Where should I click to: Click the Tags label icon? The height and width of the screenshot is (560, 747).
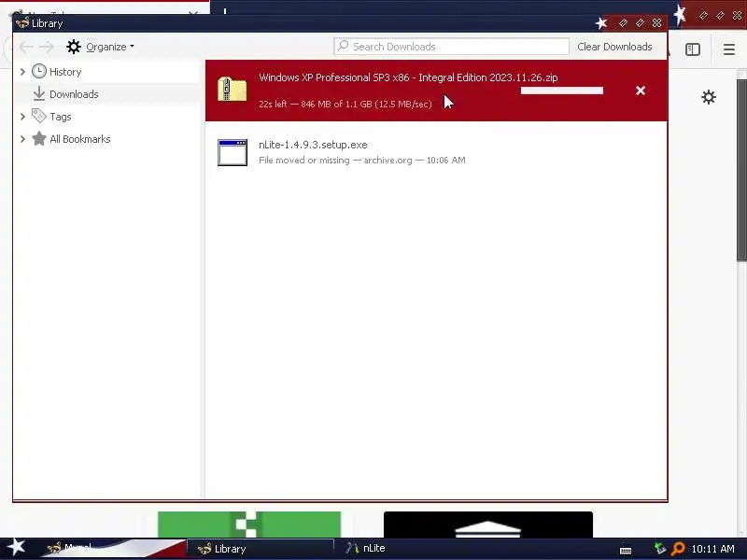39,116
